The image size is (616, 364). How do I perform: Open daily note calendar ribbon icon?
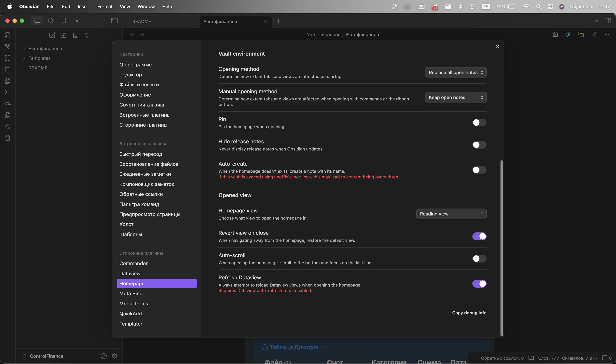point(8,69)
